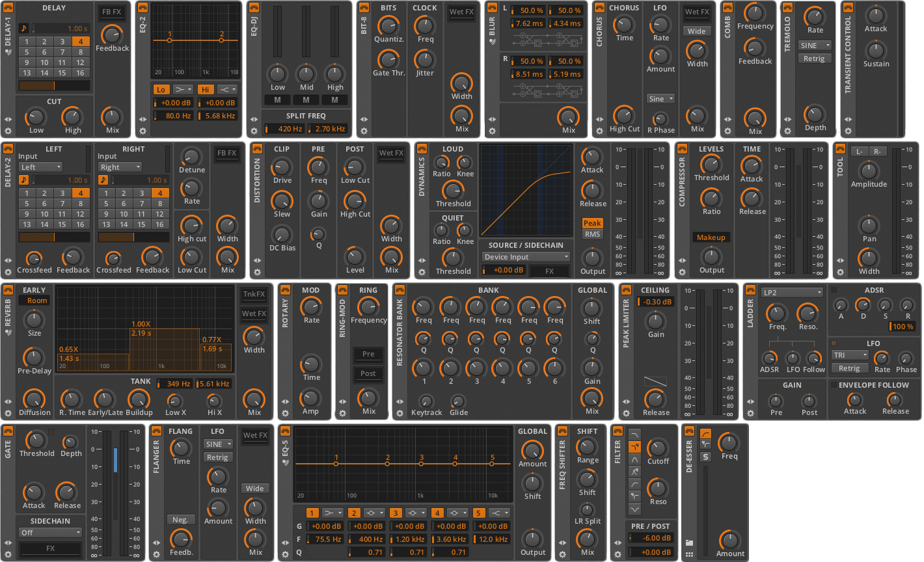Open the CHORUS device settings gear

(x=599, y=131)
